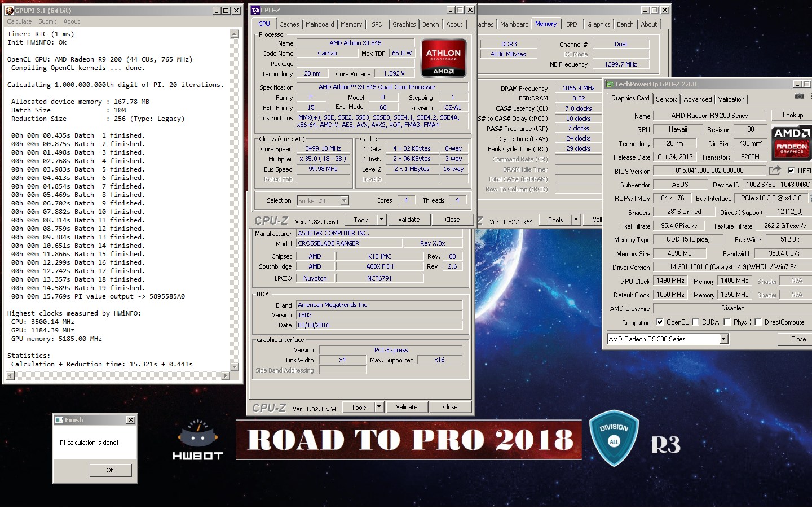Click Tools button in the CPU tab window
The height and width of the screenshot is (508, 812).
[361, 220]
